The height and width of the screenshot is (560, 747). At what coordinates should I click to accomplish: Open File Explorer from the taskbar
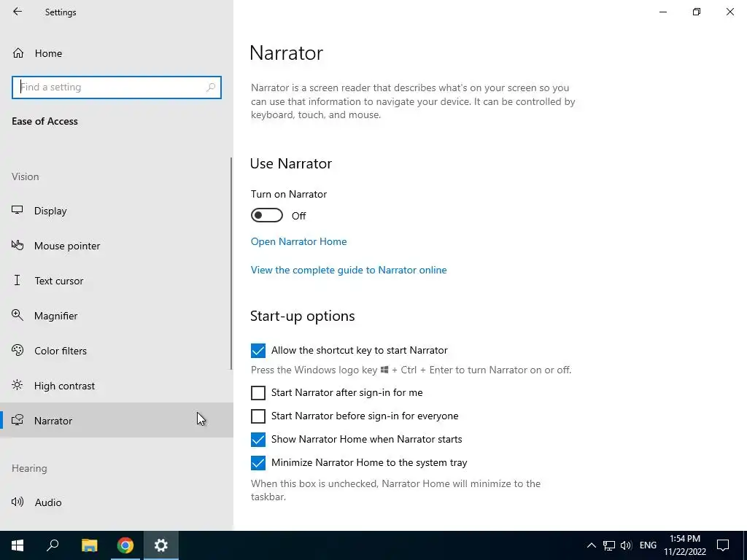pyautogui.click(x=89, y=545)
